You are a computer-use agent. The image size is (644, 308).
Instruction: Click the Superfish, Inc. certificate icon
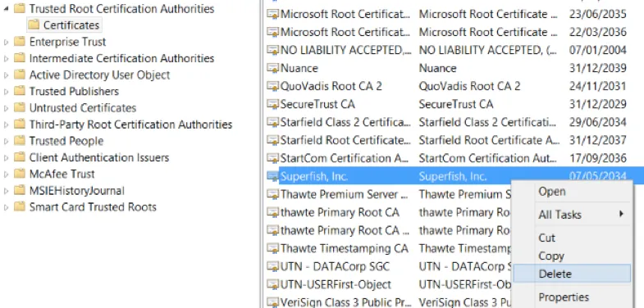(x=272, y=177)
